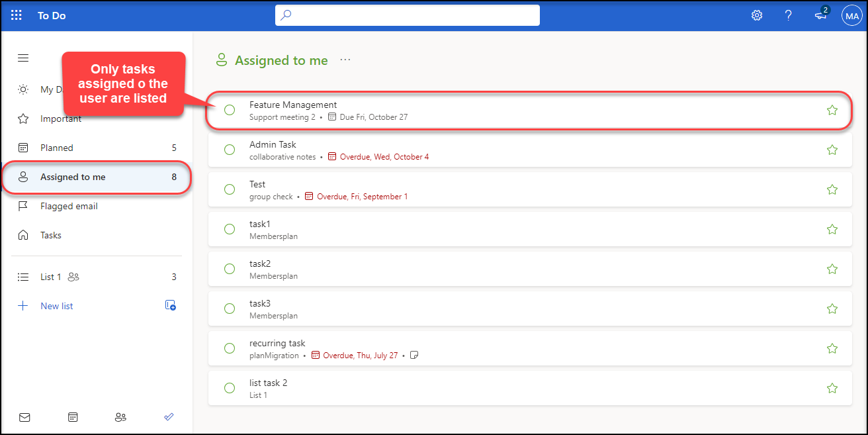Open sharing options for List 1
This screenshot has width=868, height=435.
point(73,277)
